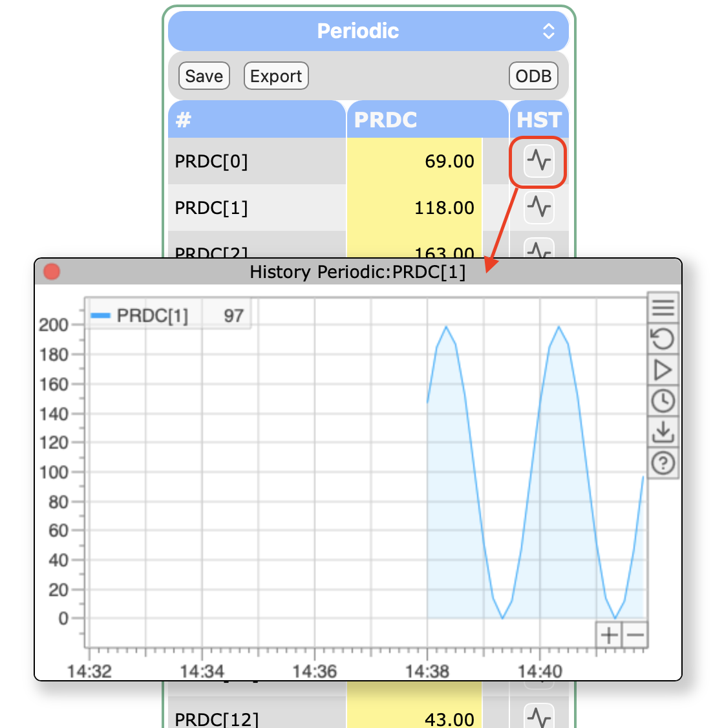Open the history plot hamburger menu
The image size is (724, 728).
pos(663,308)
